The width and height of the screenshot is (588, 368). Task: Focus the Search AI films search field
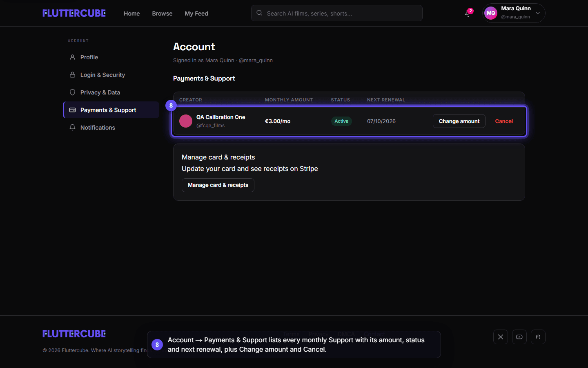pos(337,13)
